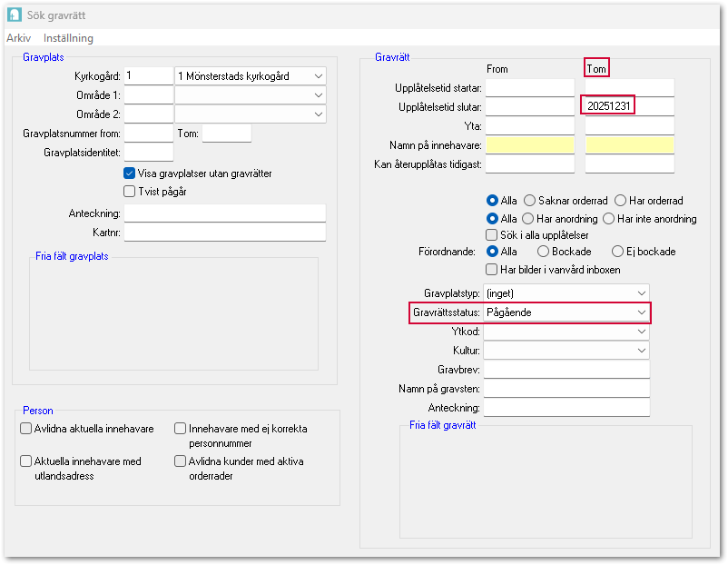Enable the Tvist pågår checkbox
This screenshot has height=565, width=728.
(130, 191)
